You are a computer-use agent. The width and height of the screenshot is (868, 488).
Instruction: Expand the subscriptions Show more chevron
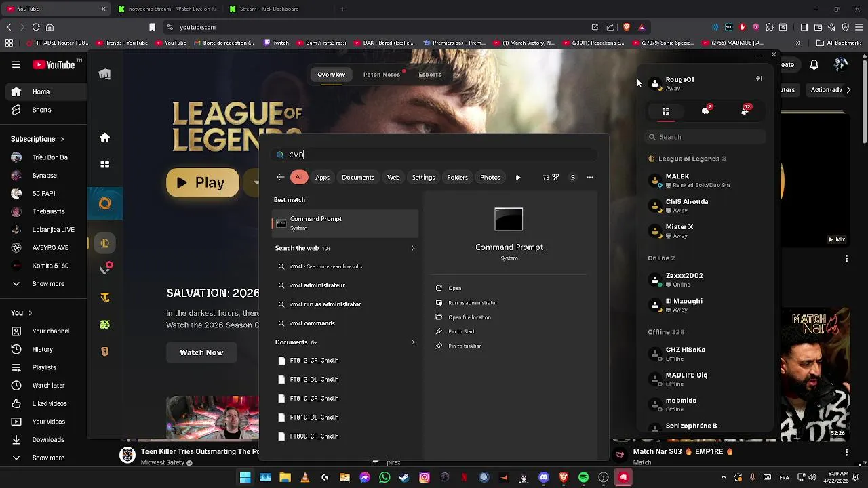coord(16,284)
